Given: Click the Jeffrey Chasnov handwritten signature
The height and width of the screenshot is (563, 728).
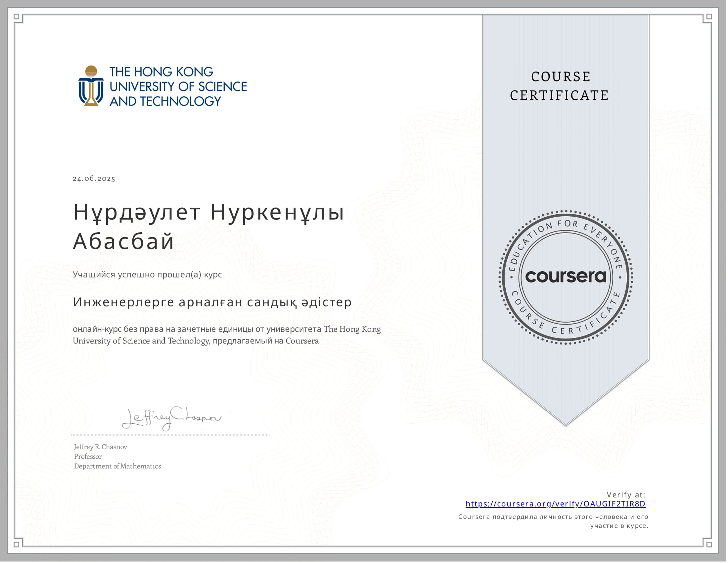Looking at the screenshot, I should [x=171, y=418].
